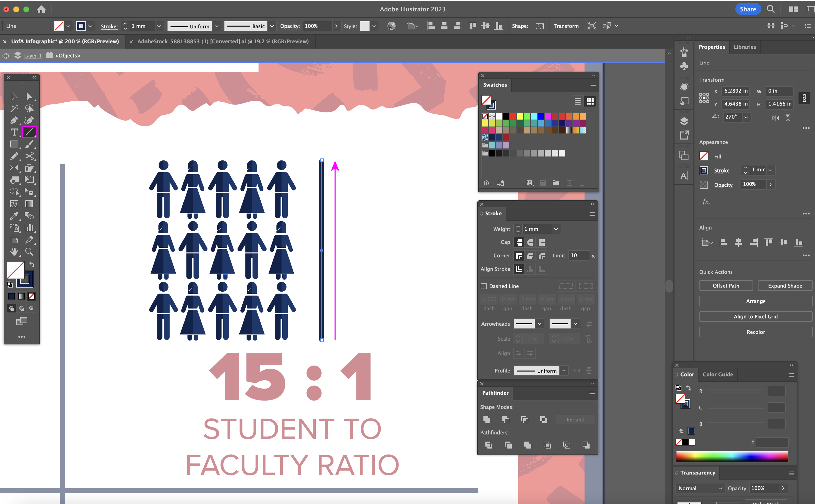Click the color spectrum bar in Color panel
The height and width of the screenshot is (504, 815).
[732, 456]
